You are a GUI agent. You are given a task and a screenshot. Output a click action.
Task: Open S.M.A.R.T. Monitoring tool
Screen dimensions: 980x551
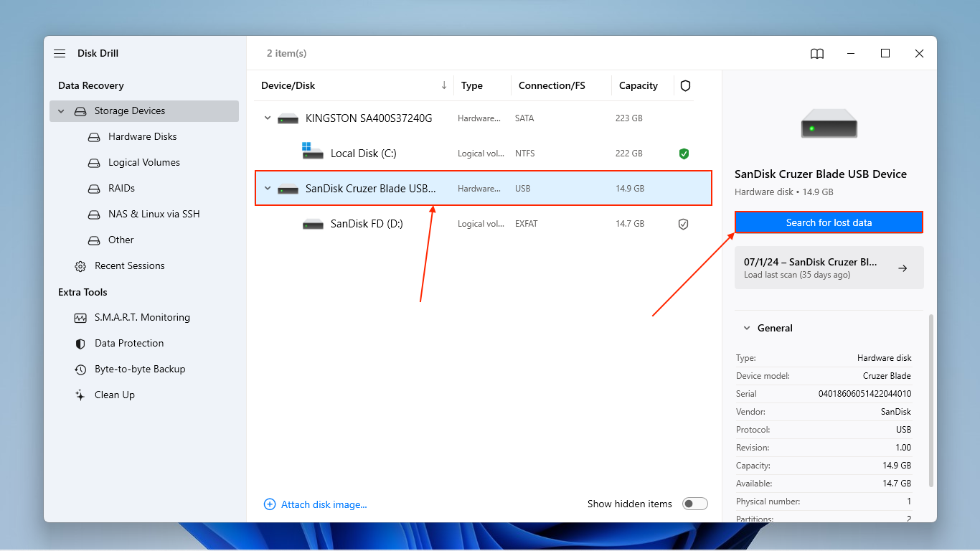142,317
